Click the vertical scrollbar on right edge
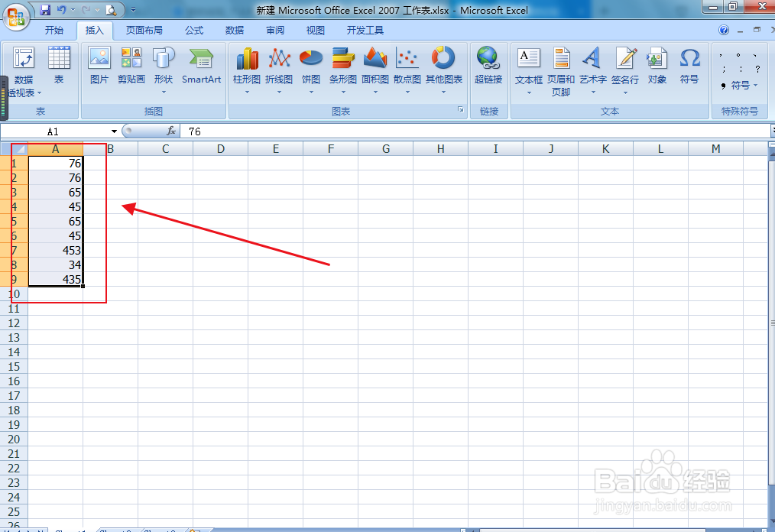The height and width of the screenshot is (532, 775). click(771, 321)
